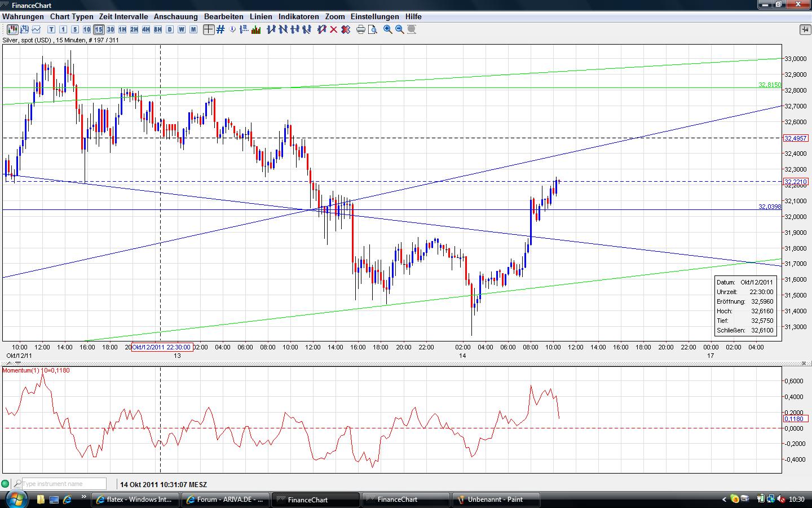Click the muted volume tray icon

tap(782, 499)
